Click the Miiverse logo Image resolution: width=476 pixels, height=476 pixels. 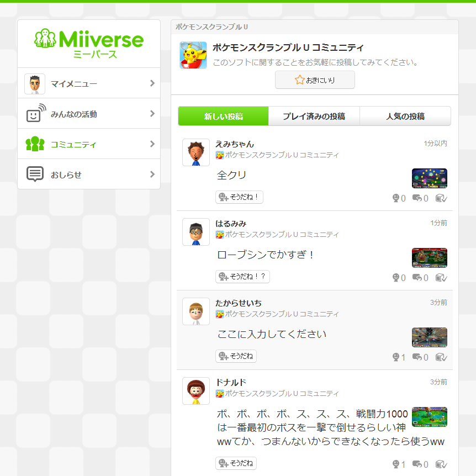coord(89,43)
